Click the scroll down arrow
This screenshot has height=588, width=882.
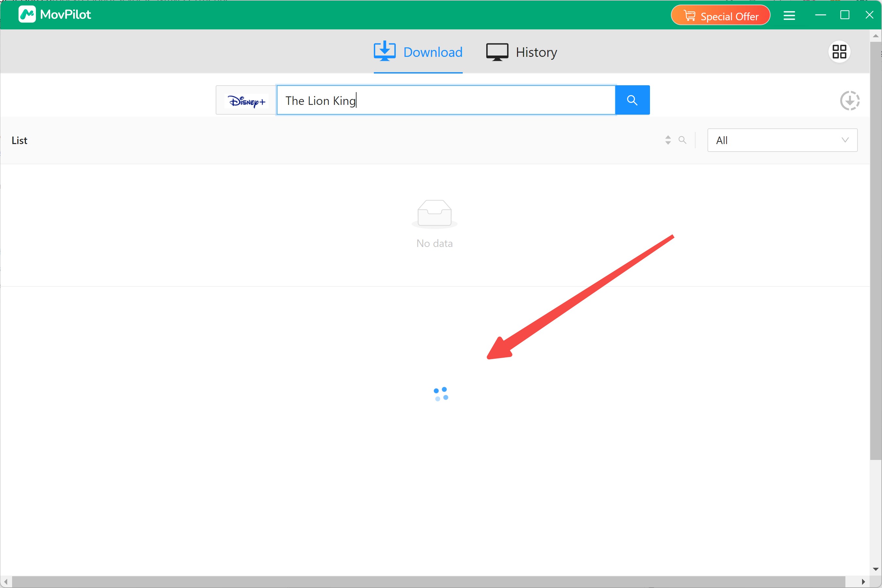[875, 570]
